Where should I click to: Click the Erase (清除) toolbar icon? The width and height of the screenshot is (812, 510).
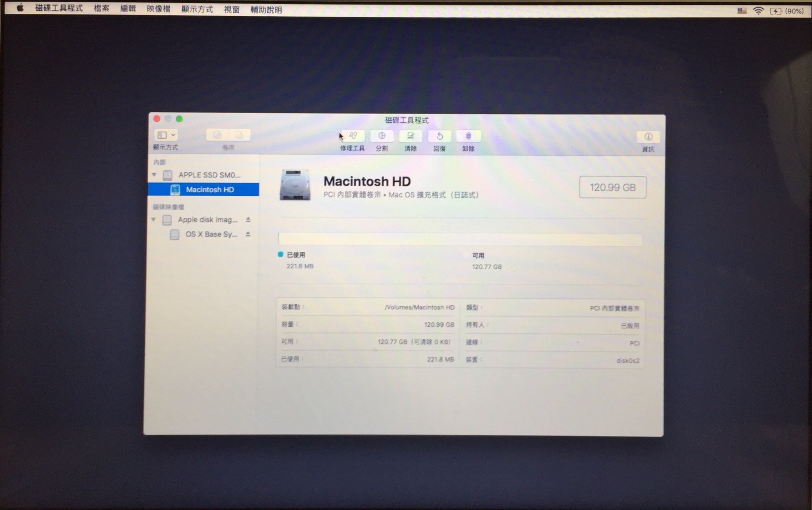click(410, 136)
